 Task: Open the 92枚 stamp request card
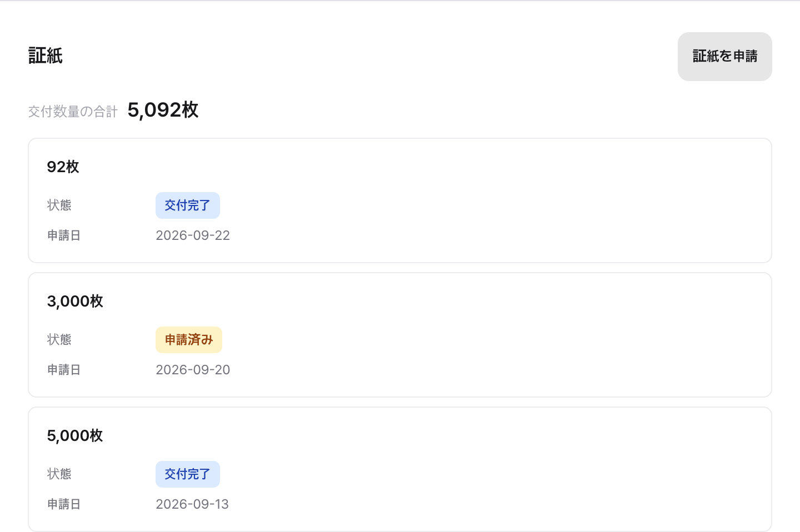point(400,200)
